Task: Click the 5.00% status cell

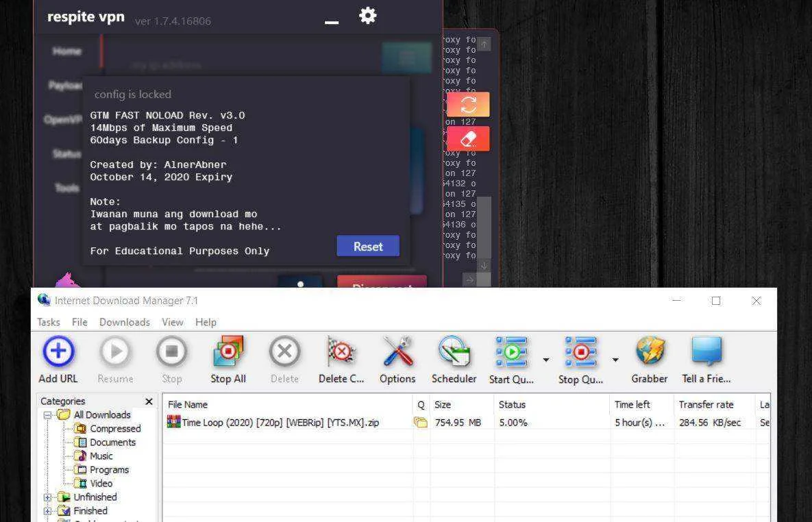Action: tap(513, 423)
